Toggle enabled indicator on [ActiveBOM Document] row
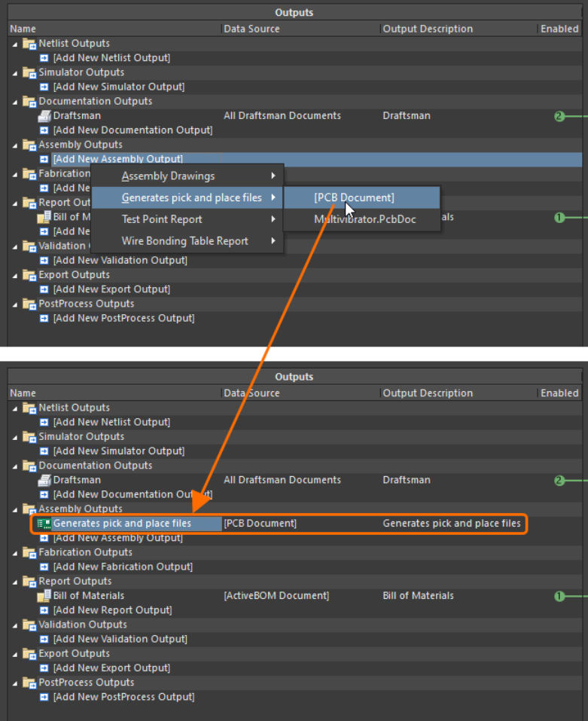The height and width of the screenshot is (721, 588). click(559, 596)
